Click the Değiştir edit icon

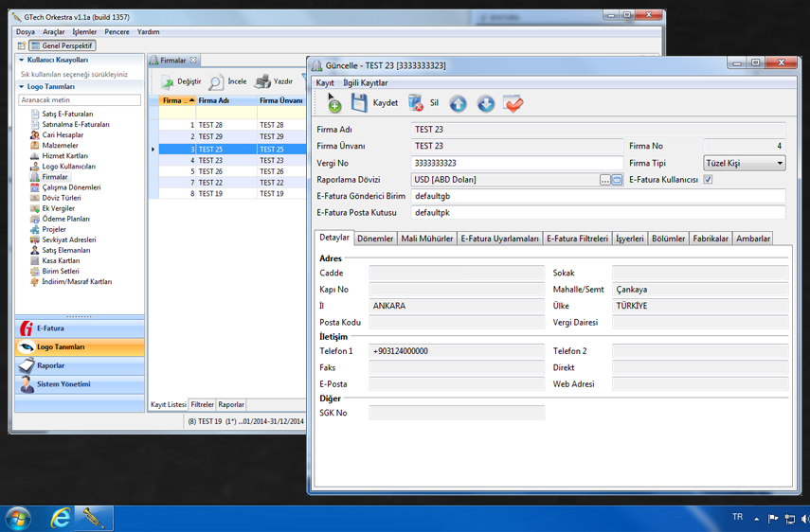(168, 82)
